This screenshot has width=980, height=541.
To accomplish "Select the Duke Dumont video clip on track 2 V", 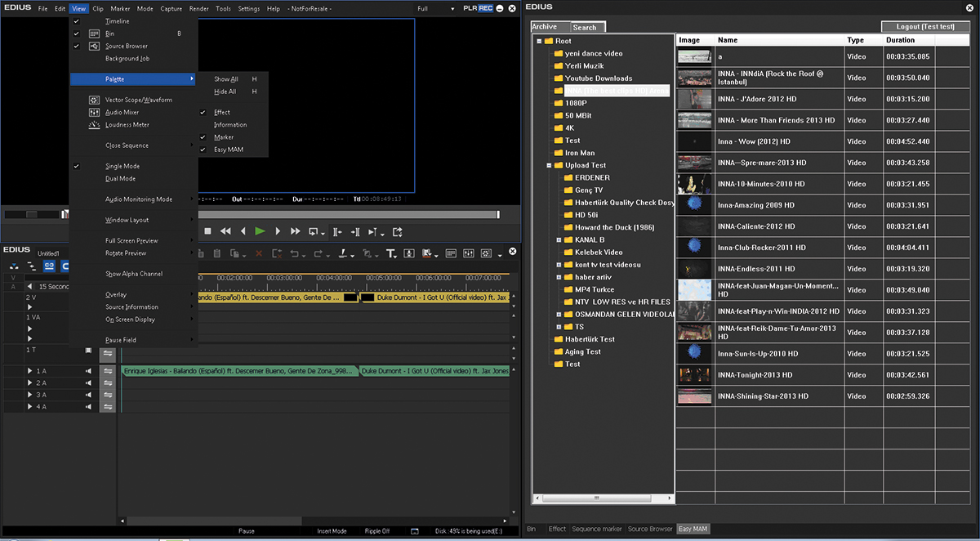I will [x=434, y=298].
